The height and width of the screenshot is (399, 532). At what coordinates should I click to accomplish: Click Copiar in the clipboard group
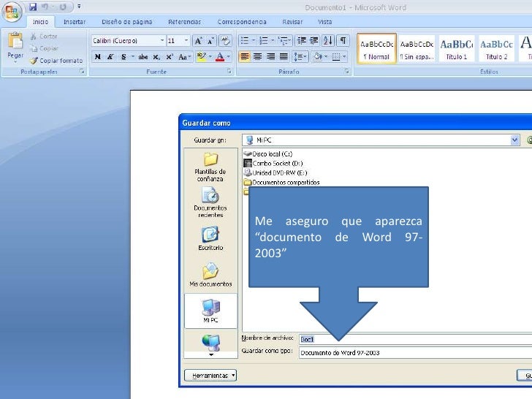[x=44, y=48]
